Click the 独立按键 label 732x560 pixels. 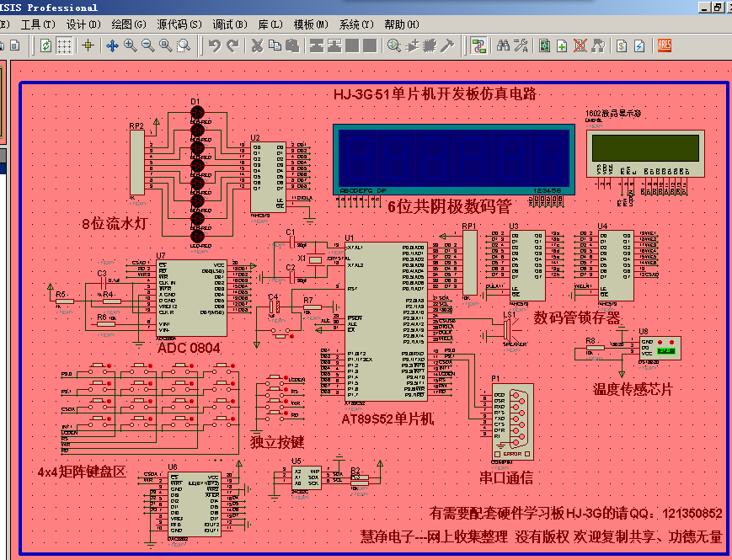pos(277,441)
